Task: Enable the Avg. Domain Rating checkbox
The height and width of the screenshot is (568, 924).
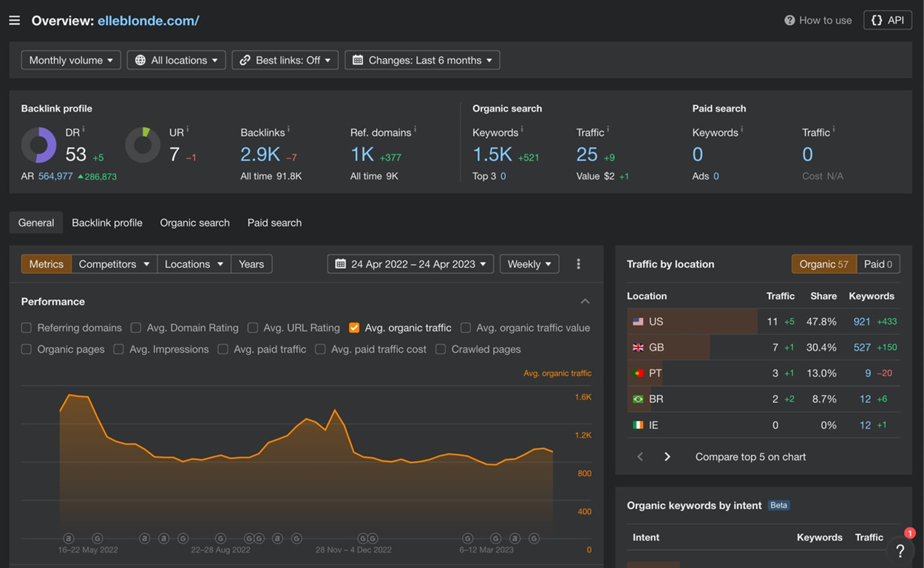Action: (136, 328)
